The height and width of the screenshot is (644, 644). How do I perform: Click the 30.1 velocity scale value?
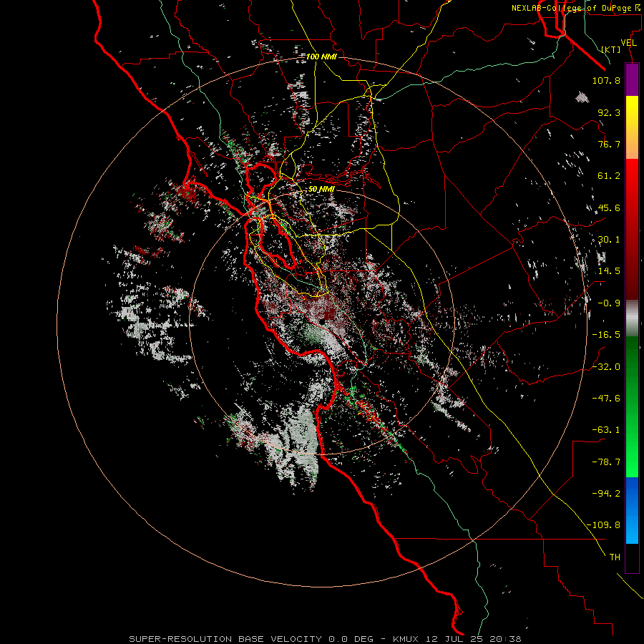609,240
